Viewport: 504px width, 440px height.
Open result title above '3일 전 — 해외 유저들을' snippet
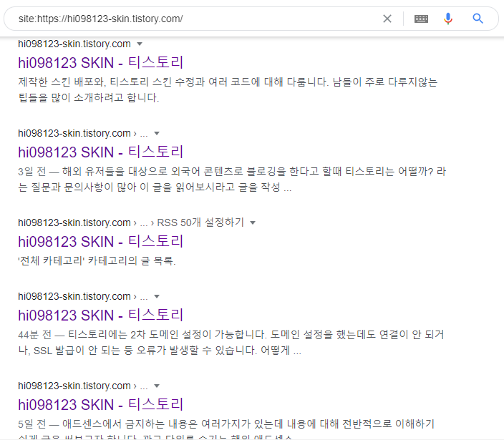[x=101, y=152]
